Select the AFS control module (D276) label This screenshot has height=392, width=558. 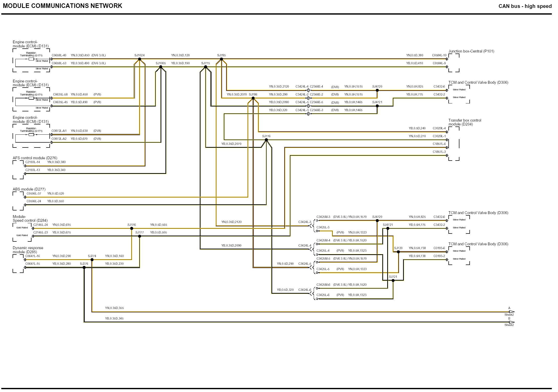[35, 158]
